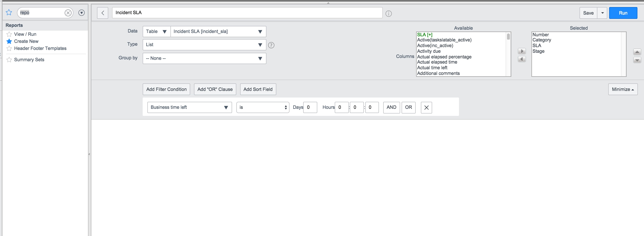Open the Create New report module
The image size is (644, 236).
26,41
